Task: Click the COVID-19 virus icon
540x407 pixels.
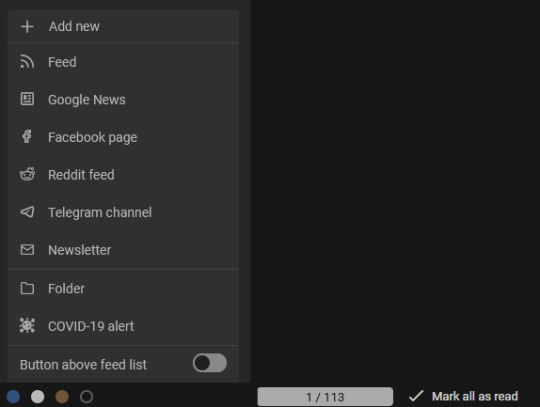Action: (27, 325)
